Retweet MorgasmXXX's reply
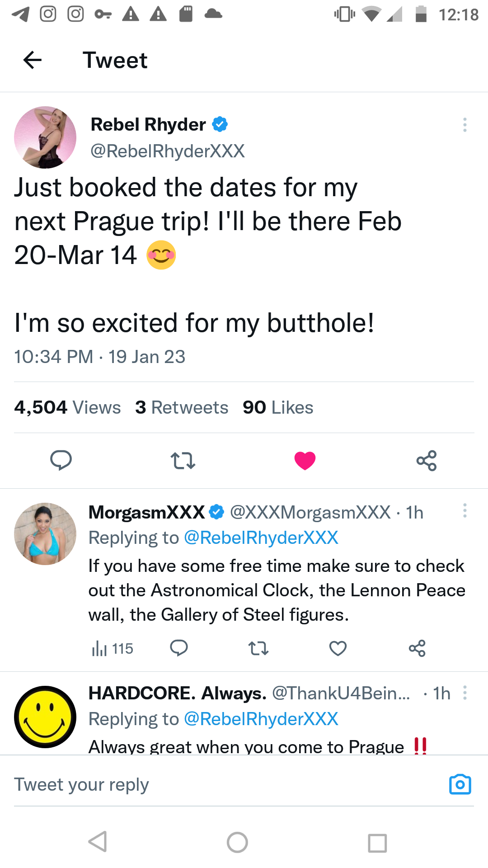Screen dimensions: 488x868 click(x=258, y=648)
